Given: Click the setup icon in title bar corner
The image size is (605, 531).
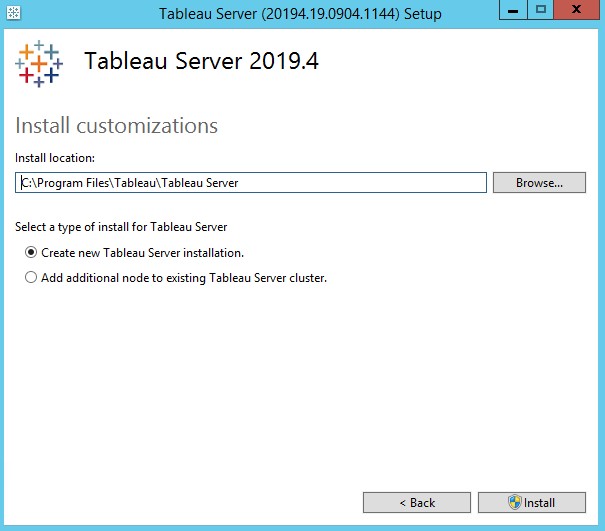Looking at the screenshot, I should click(14, 13).
